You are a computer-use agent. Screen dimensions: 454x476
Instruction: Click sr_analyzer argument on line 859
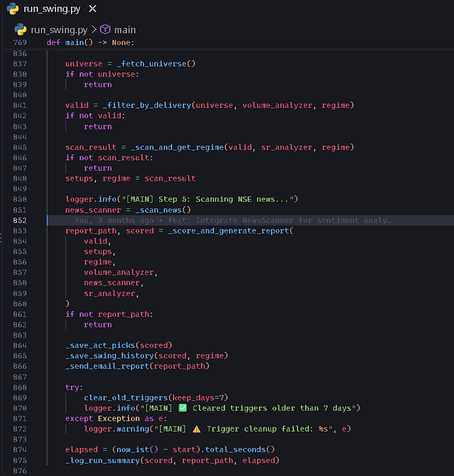109,294
